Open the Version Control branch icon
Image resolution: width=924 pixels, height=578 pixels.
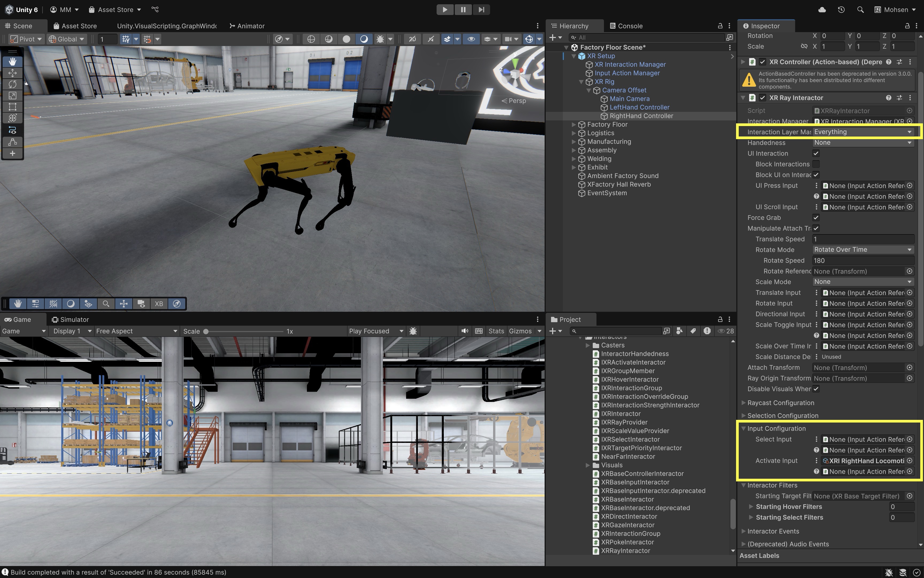coord(155,9)
